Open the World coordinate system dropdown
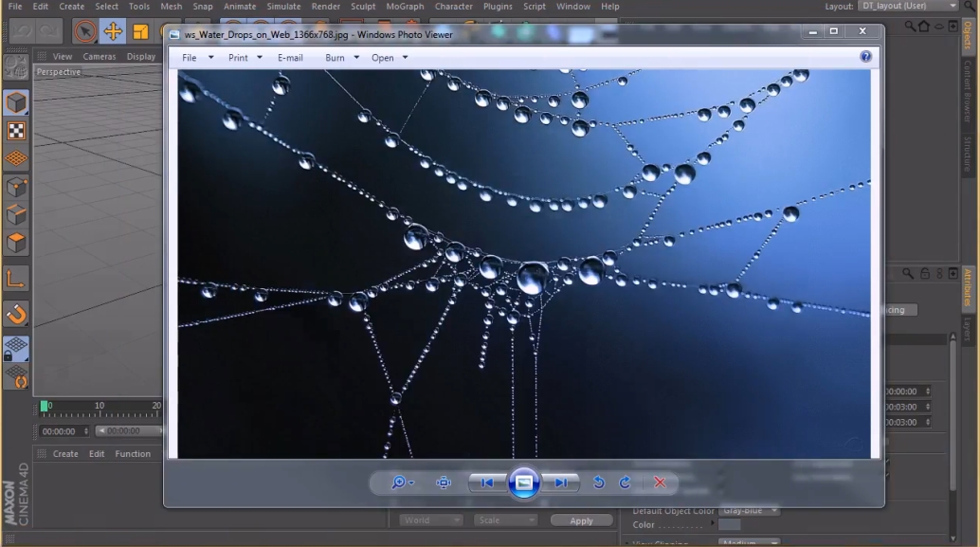Screen dimensions: 980x547 [430, 520]
